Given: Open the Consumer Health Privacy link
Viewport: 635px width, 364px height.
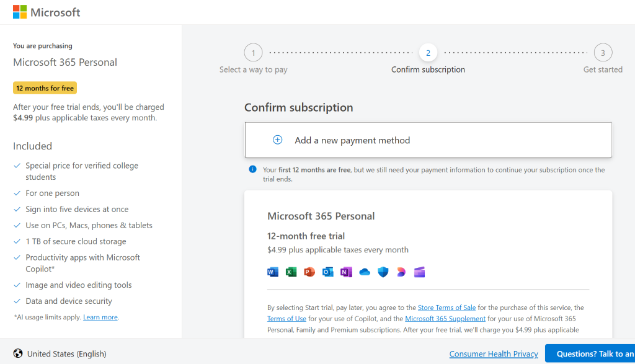Looking at the screenshot, I should [x=494, y=354].
